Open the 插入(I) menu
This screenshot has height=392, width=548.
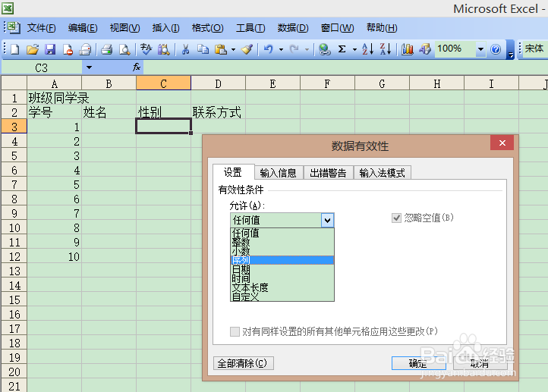165,28
